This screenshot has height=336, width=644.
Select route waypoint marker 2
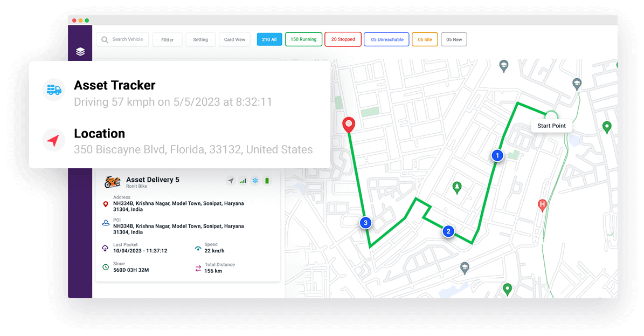tap(448, 231)
